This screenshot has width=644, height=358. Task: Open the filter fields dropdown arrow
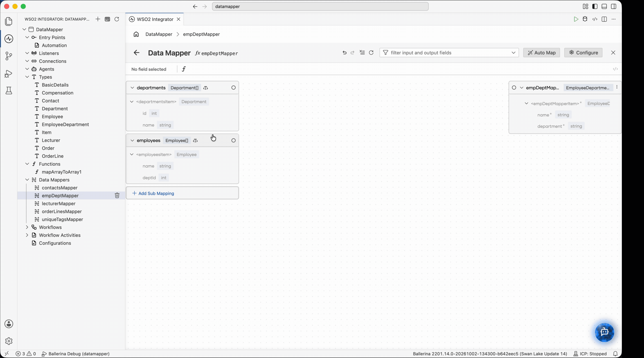click(513, 53)
